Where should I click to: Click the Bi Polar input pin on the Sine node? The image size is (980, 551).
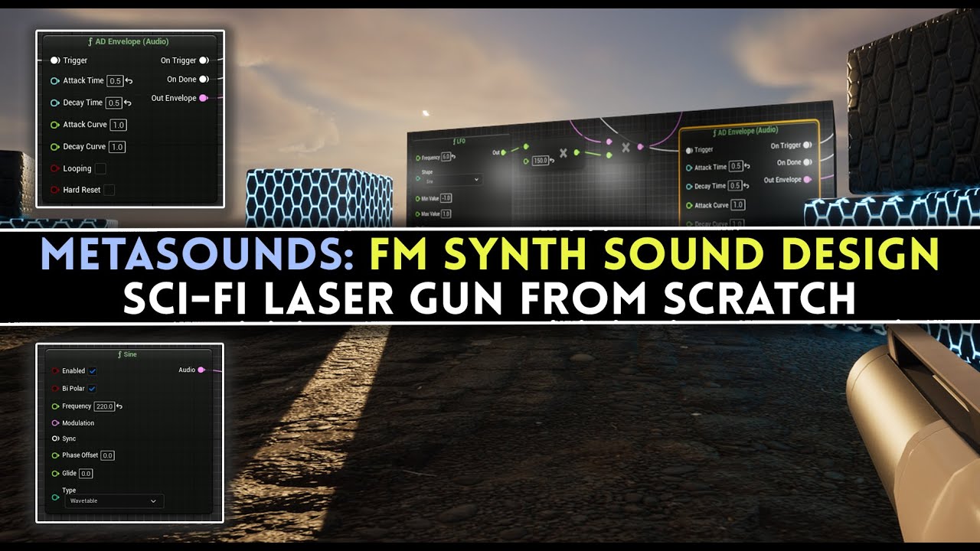click(x=55, y=389)
